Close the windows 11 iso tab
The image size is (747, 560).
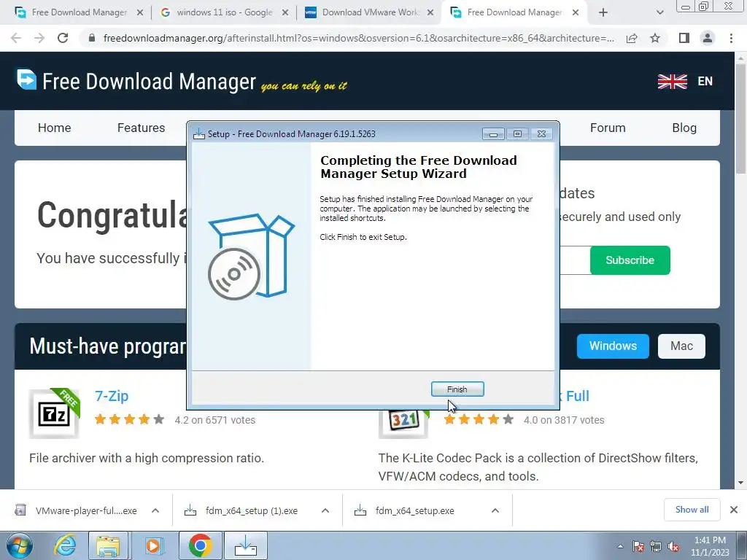[285, 12]
